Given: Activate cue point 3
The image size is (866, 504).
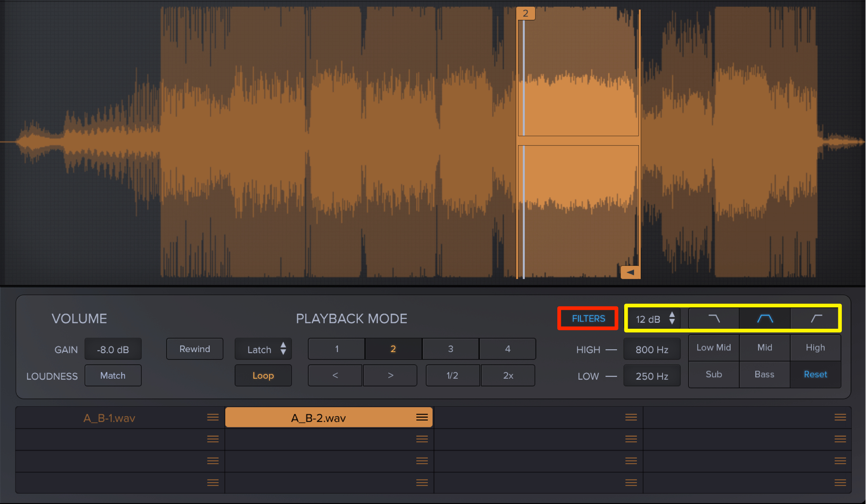Looking at the screenshot, I should tap(450, 349).
